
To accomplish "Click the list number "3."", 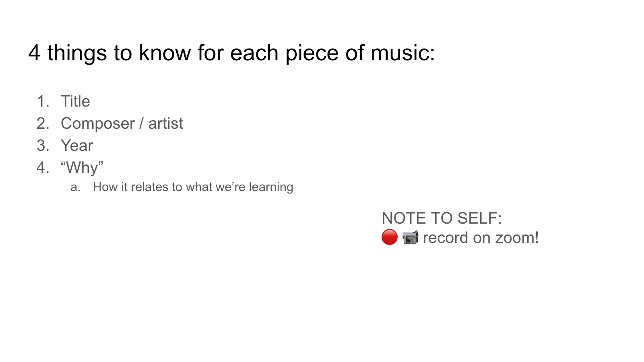I will tap(43, 145).
